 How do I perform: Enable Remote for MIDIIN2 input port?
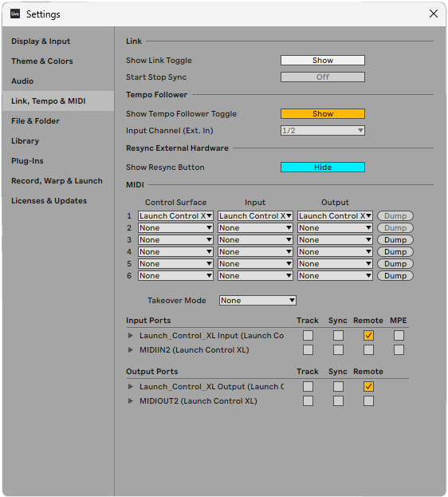coord(368,350)
